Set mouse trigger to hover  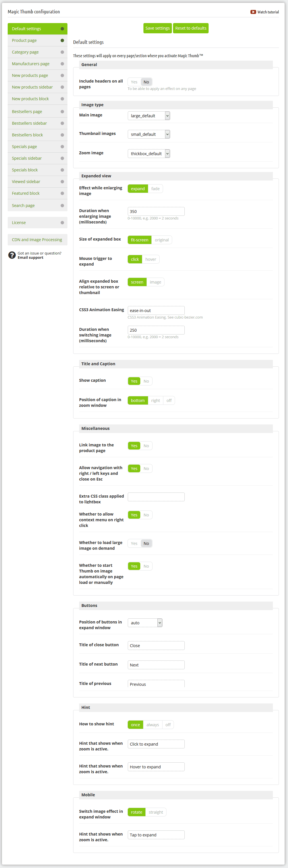(x=151, y=259)
